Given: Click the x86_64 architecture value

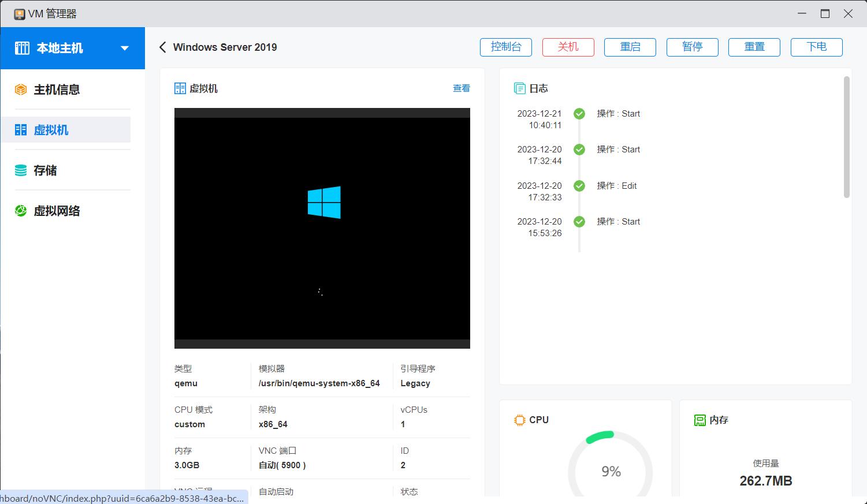Looking at the screenshot, I should 273,424.
